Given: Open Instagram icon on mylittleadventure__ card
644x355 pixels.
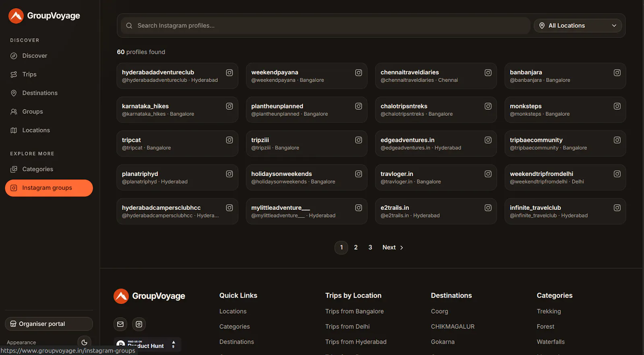Looking at the screenshot, I should 359,208.
